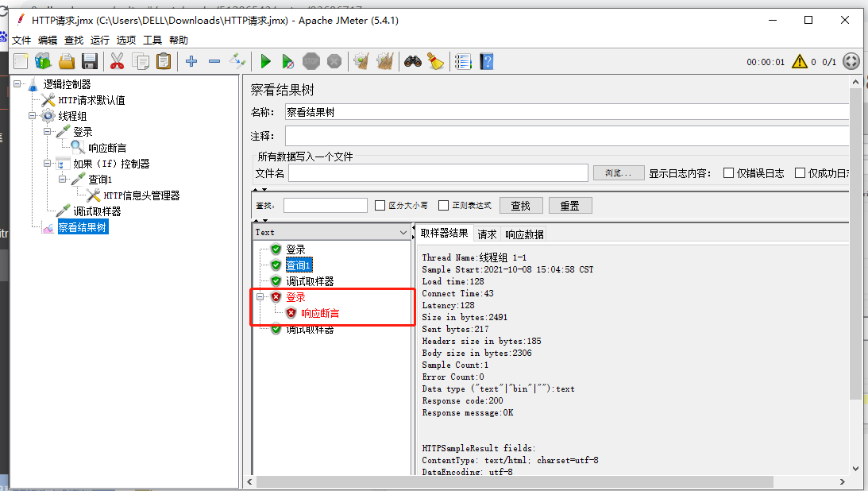
Task: Click the 查找 search button
Action: coord(521,205)
